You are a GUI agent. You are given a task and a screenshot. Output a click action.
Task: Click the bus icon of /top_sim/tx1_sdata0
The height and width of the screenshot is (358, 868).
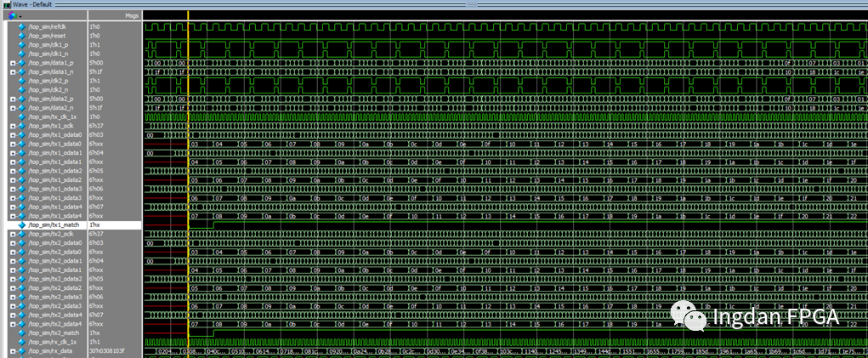click(x=22, y=144)
